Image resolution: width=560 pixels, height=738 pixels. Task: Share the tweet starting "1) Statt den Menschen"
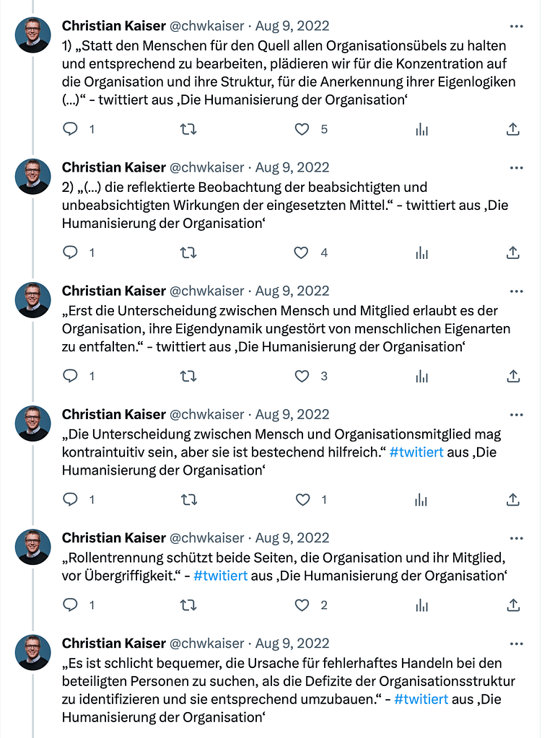pyautogui.click(x=512, y=129)
